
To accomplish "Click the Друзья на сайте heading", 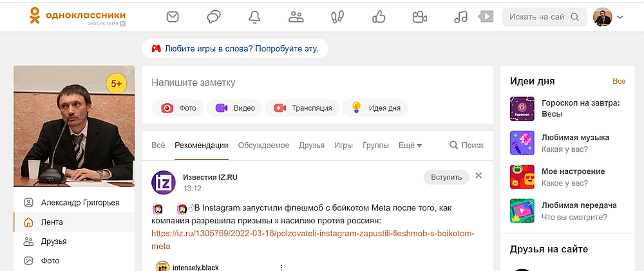I will 549,249.
